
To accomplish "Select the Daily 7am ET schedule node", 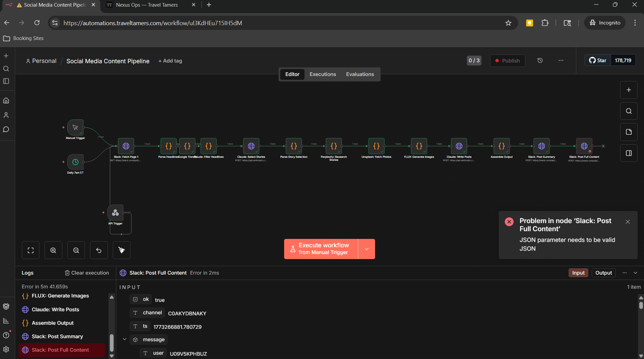I will pos(75,162).
